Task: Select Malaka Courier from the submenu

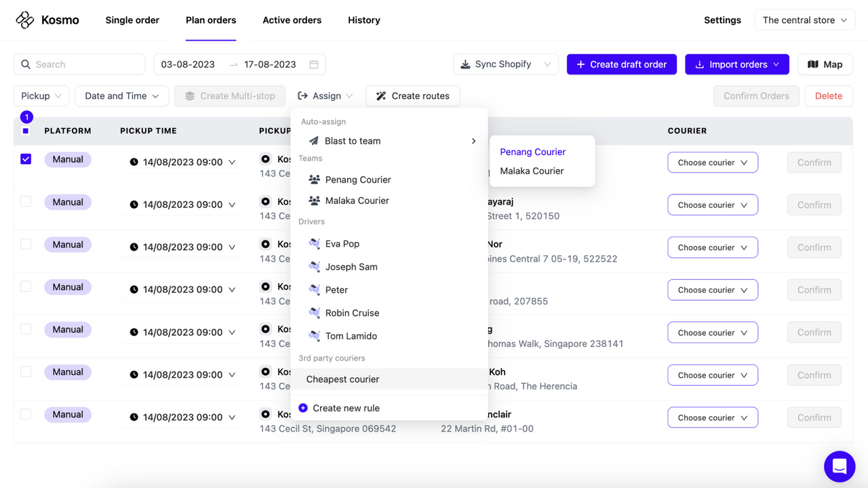Action: pos(531,171)
